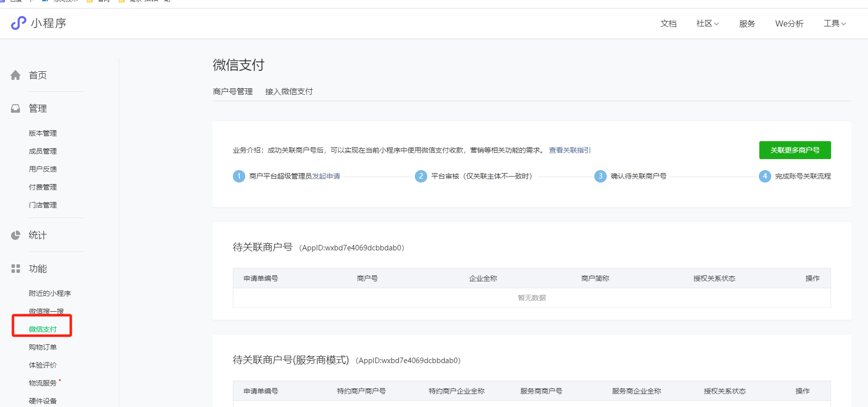Click the 统计 pie chart icon
This screenshot has height=407, width=868.
click(15, 235)
